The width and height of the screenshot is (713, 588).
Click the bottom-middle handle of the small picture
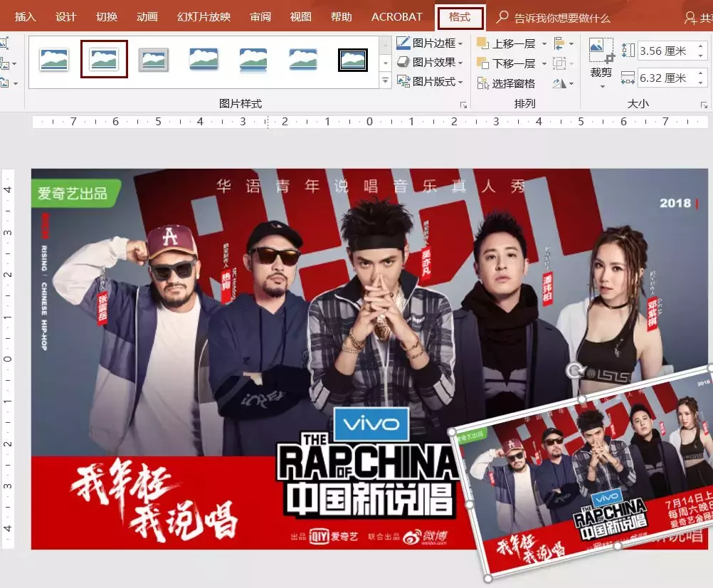tap(618, 546)
